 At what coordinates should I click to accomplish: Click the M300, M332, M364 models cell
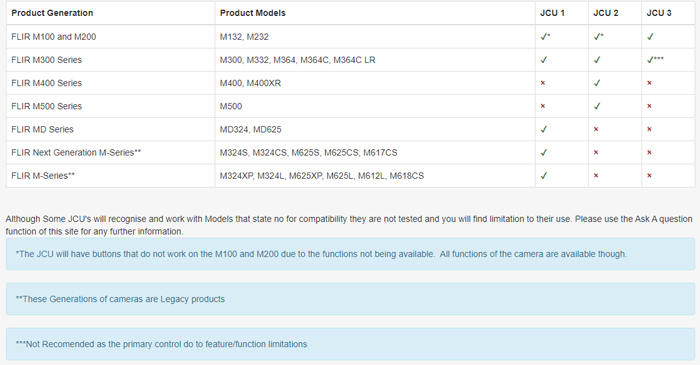(375, 60)
